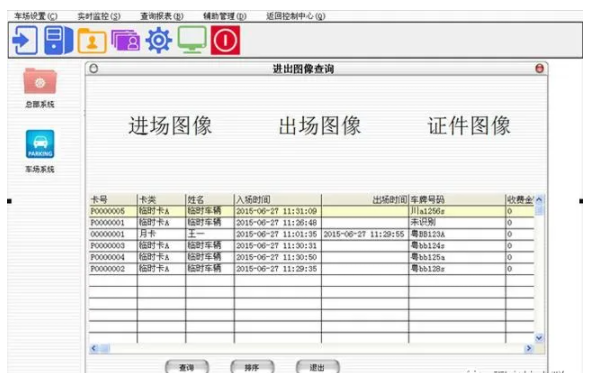Click the 排序 button
Image resolution: width=597 pixels, height=373 pixels.
tap(252, 367)
